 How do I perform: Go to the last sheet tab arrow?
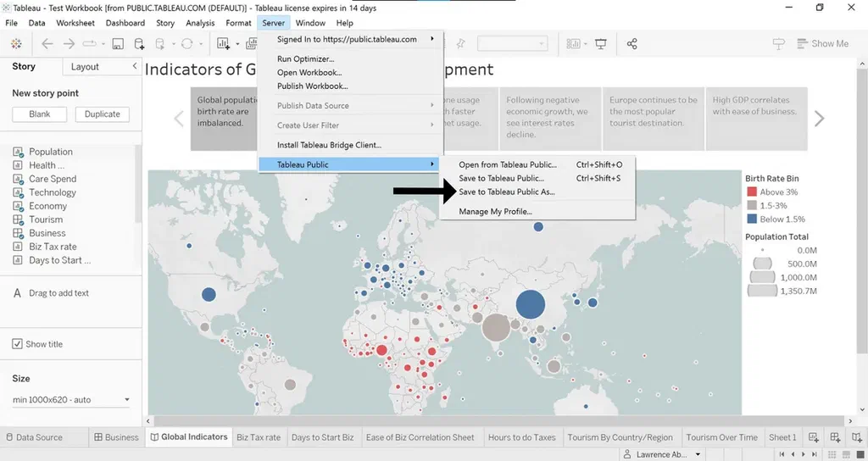[x=814, y=454]
